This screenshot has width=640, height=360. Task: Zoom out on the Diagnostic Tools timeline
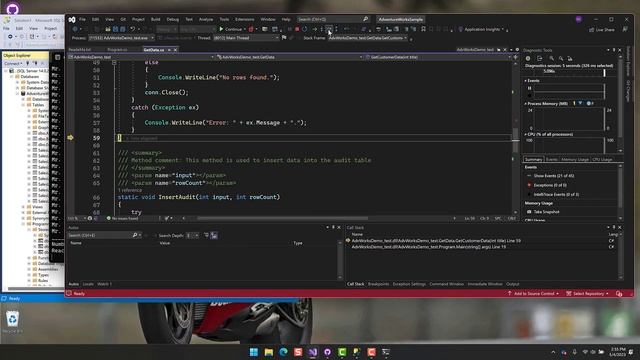[561, 58]
